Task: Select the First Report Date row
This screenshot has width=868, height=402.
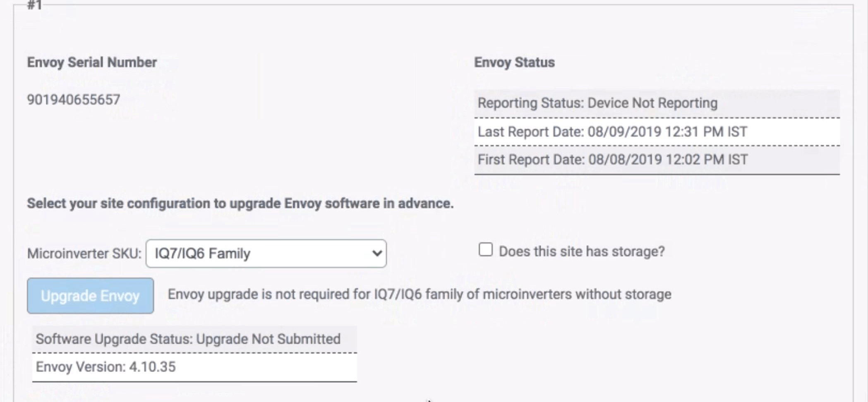Action: 656,160
